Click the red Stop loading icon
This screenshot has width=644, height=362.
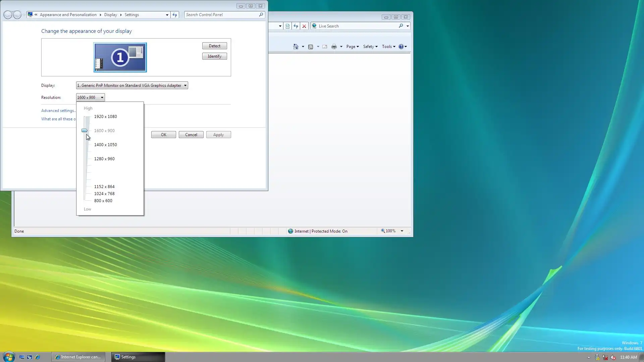coord(304,26)
